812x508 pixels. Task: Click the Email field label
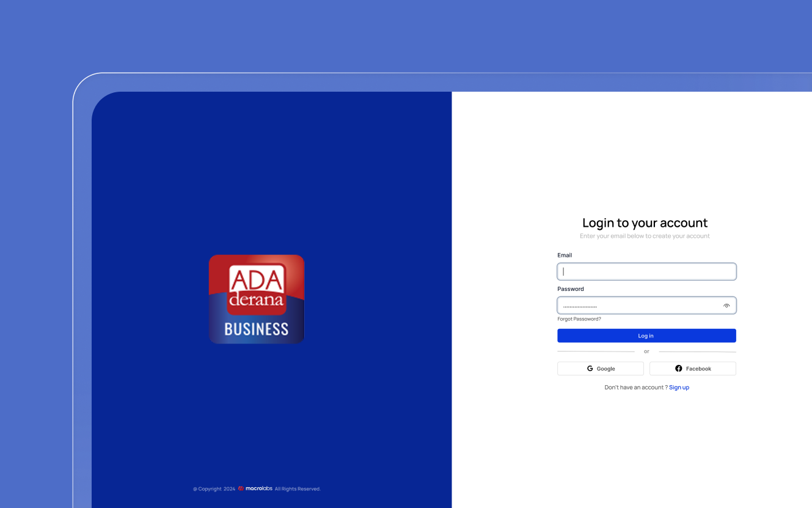(565, 255)
